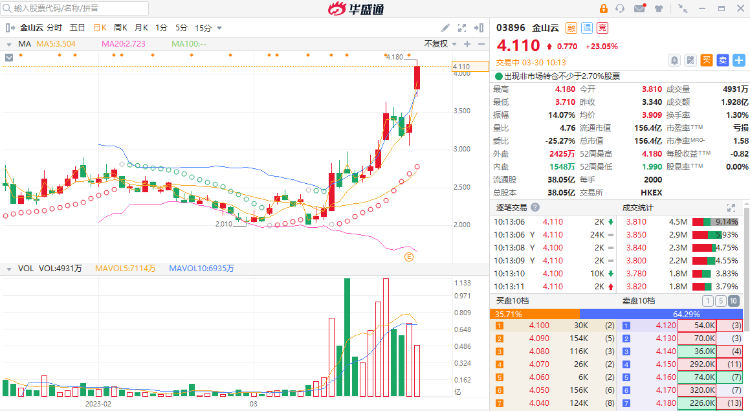
Task: Select ask level 1 price 4.120
Action: point(666,325)
